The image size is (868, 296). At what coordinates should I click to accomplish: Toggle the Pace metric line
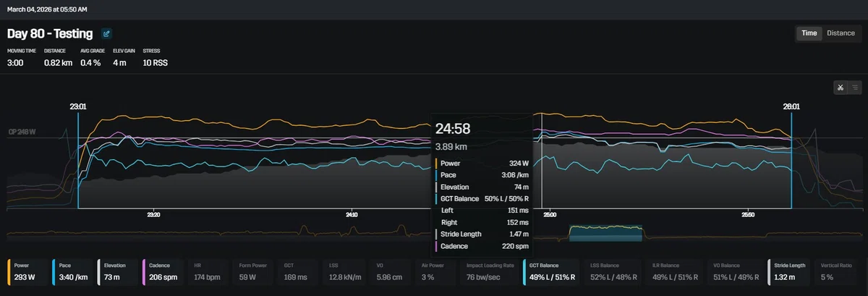click(x=72, y=271)
